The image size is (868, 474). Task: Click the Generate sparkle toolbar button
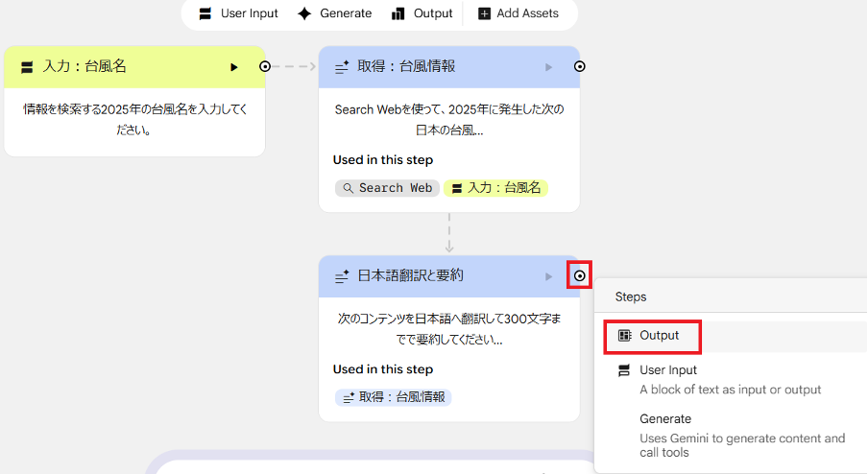333,13
